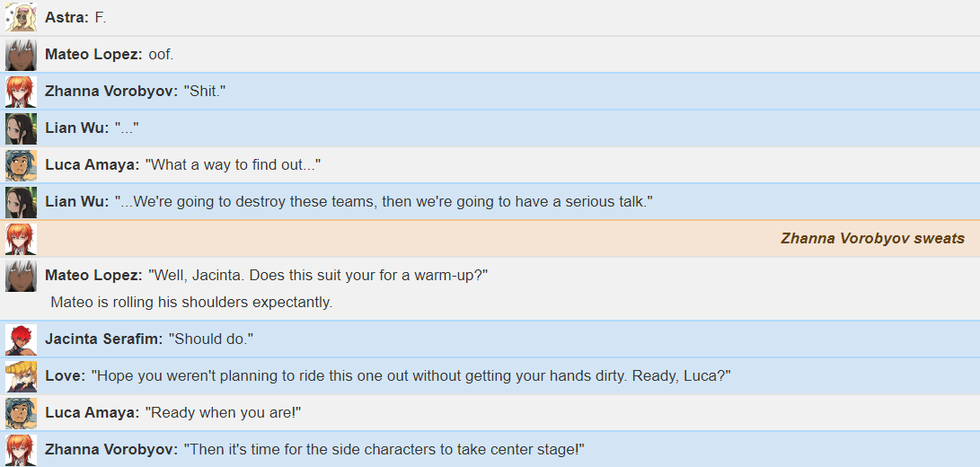
Task: Click Luca Amaya's avatar beside "Ready when you are!"
Action: click(x=22, y=414)
